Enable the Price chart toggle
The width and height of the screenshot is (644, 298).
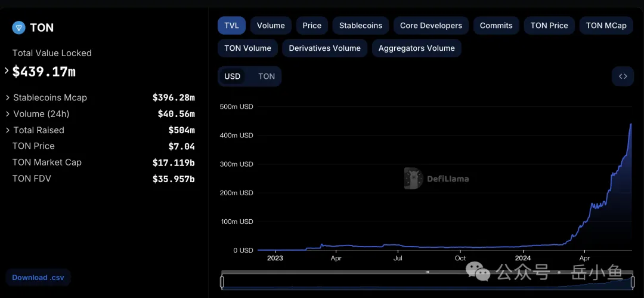tap(312, 26)
